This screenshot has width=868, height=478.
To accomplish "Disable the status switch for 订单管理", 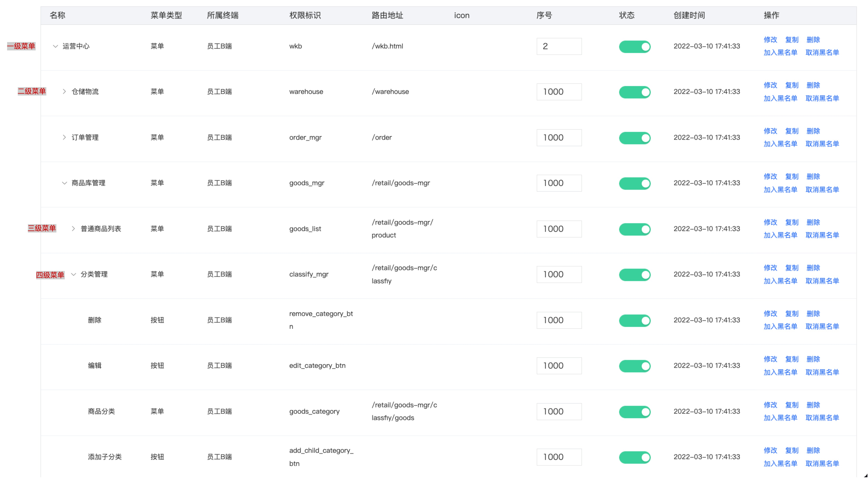I will (x=634, y=138).
